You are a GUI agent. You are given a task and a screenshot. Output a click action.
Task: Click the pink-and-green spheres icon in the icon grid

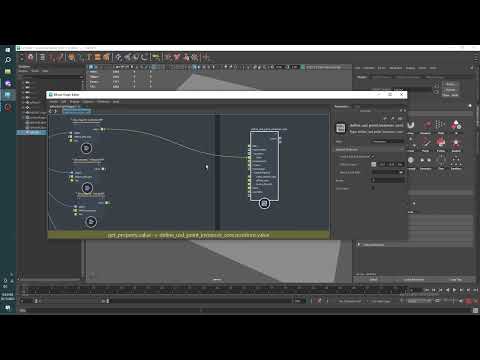coord(456,125)
